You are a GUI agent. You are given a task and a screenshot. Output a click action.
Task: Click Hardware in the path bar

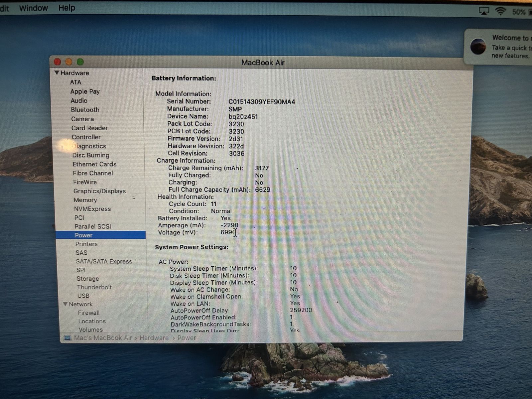pos(154,338)
